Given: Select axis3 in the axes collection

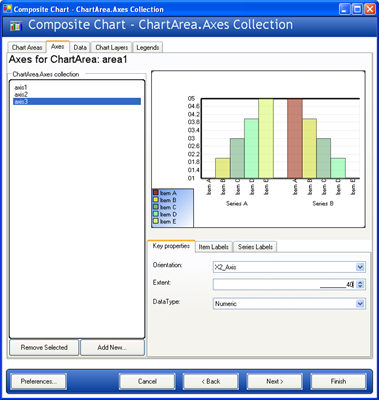Looking at the screenshot, I should [77, 101].
